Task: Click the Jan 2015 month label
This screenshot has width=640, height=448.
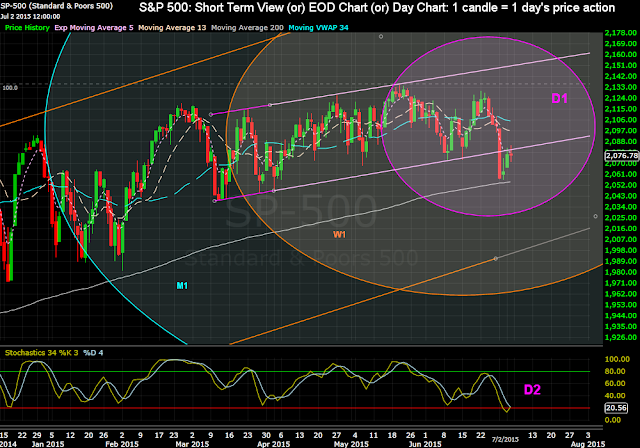Action: click(48, 444)
